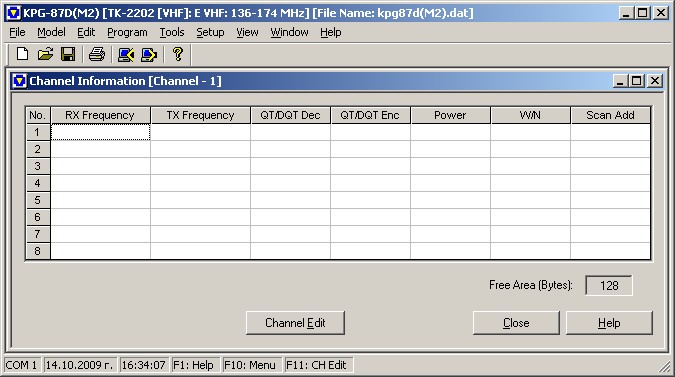Click the Channel Edit button
675x377 pixels.
point(295,323)
